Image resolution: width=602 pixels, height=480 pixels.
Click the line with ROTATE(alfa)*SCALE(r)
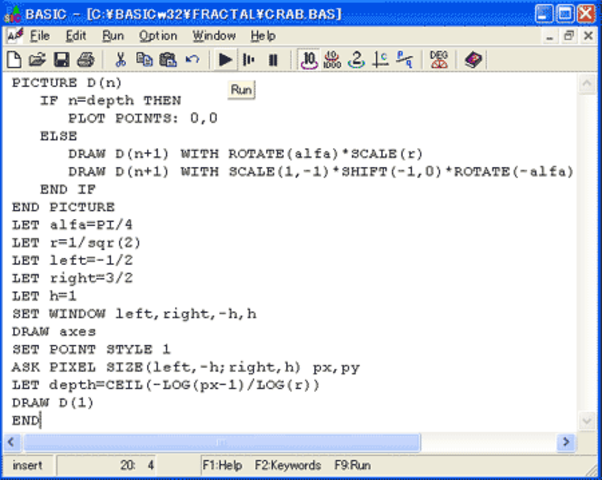pyautogui.click(x=246, y=154)
